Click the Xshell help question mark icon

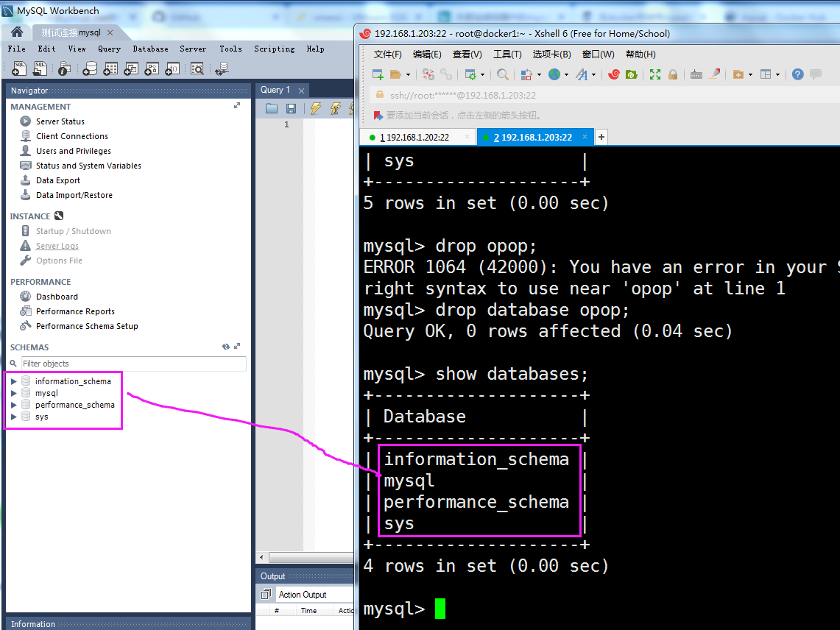point(798,74)
